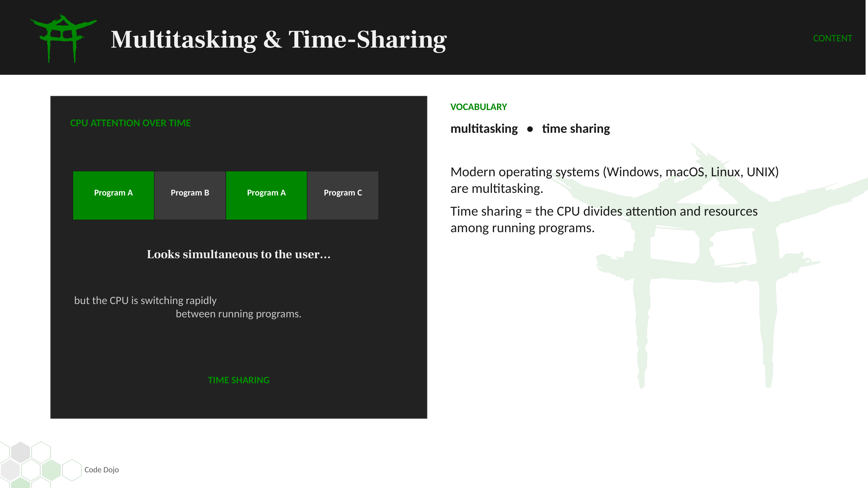Select the first green Program A block
Screen dimensions: 868x488
point(113,195)
